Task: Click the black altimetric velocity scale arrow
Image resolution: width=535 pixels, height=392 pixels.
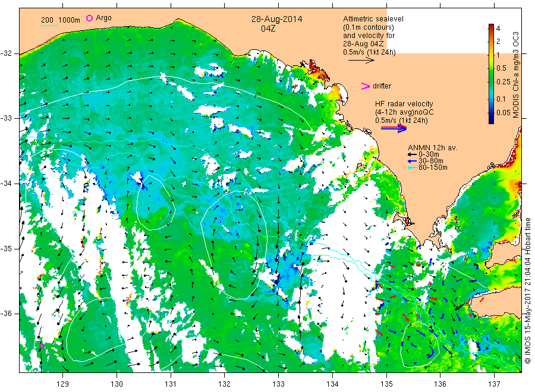Action: pyautogui.click(x=361, y=61)
